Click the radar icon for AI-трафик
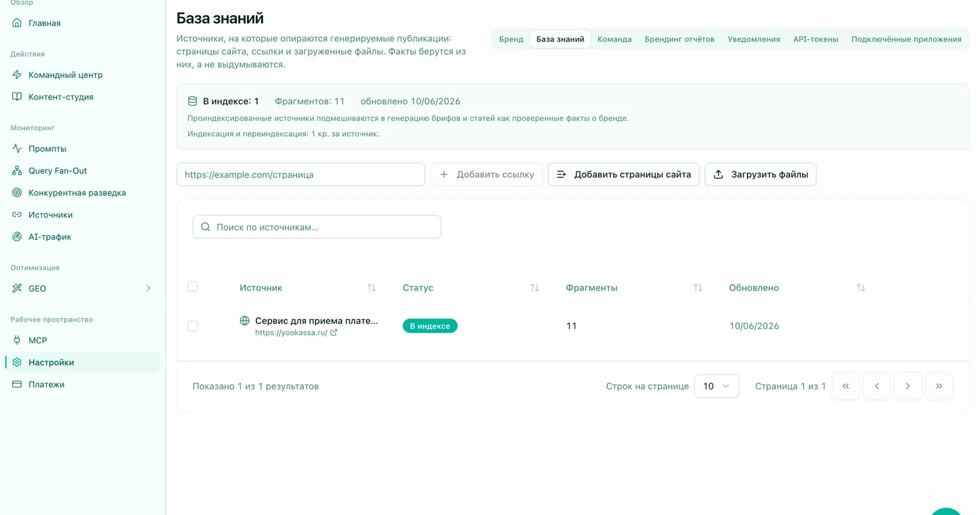The image size is (980, 515). click(17, 236)
